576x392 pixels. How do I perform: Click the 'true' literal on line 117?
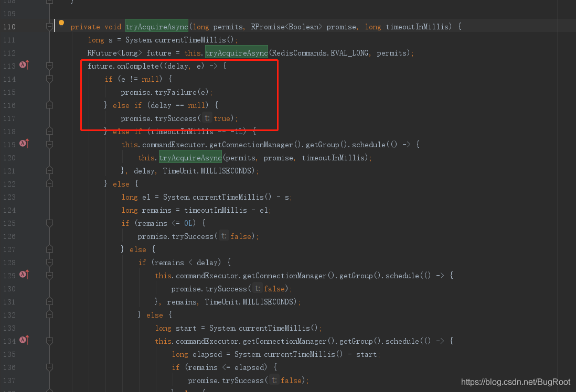tap(222, 118)
